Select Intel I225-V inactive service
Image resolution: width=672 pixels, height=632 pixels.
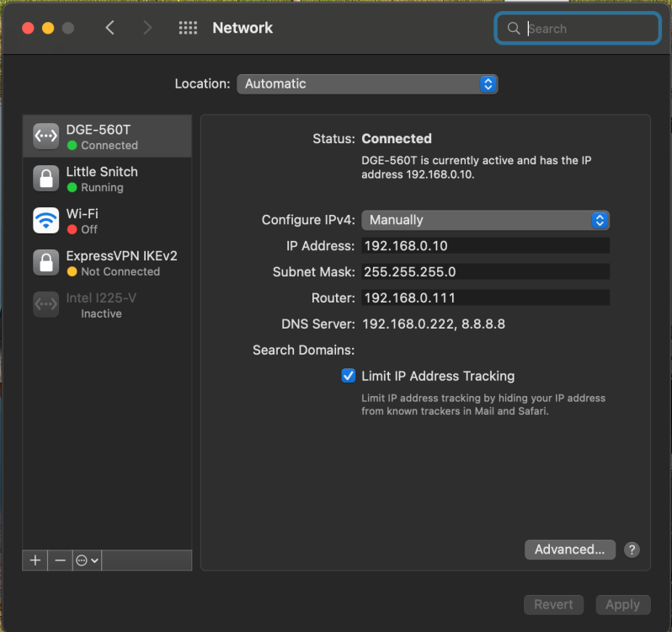tap(107, 304)
